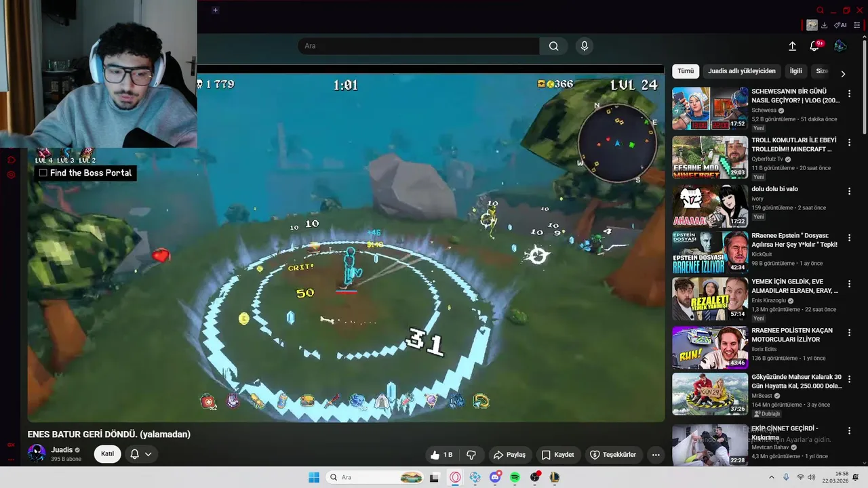Open the browser easy setup menu icon
Image resolution: width=868 pixels, height=488 pixels.
(857, 25)
